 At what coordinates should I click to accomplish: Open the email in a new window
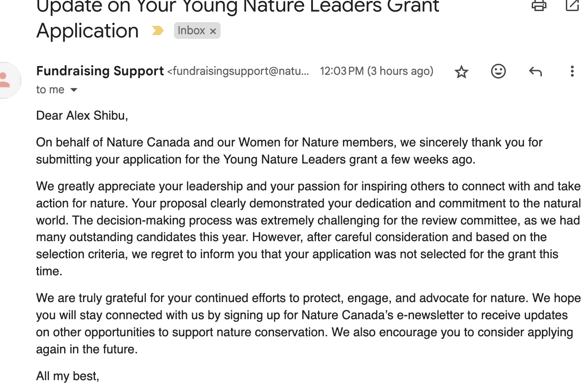pos(572,5)
